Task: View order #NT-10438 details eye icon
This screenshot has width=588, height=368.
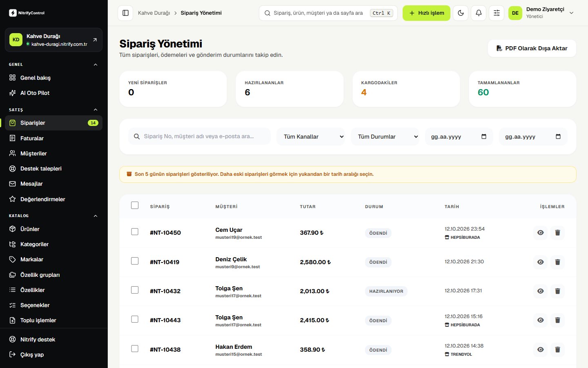Action: click(x=540, y=350)
